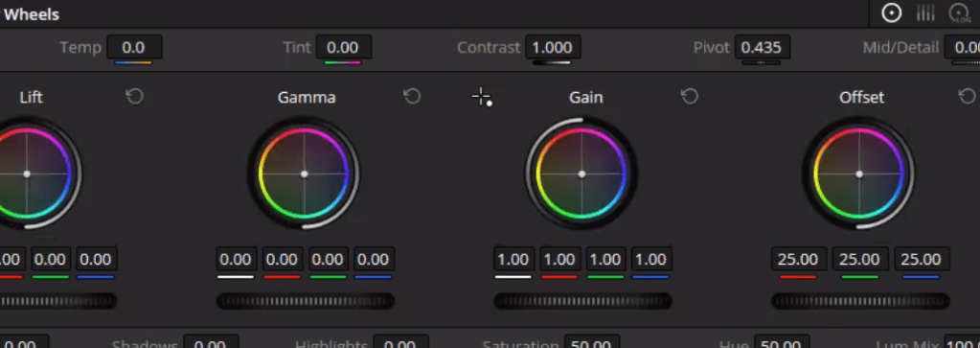The height and width of the screenshot is (348, 980).
Task: Select Gain luminance value field
Action: click(513, 259)
